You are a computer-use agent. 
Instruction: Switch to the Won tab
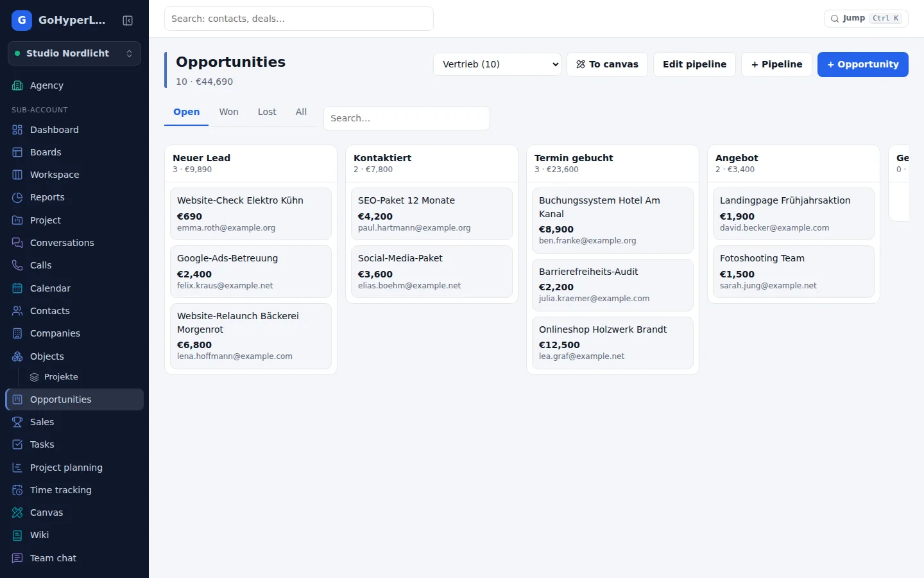[x=228, y=112]
